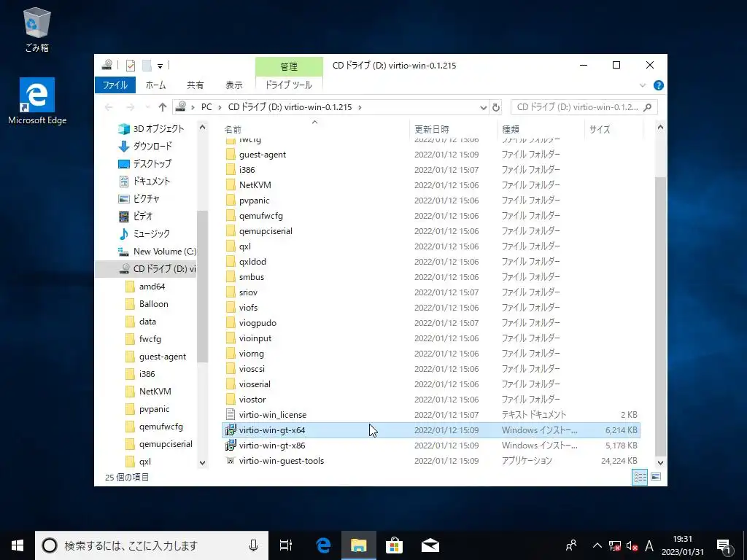This screenshot has height=560, width=747.
Task: Open Task View from taskbar
Action: point(286,545)
